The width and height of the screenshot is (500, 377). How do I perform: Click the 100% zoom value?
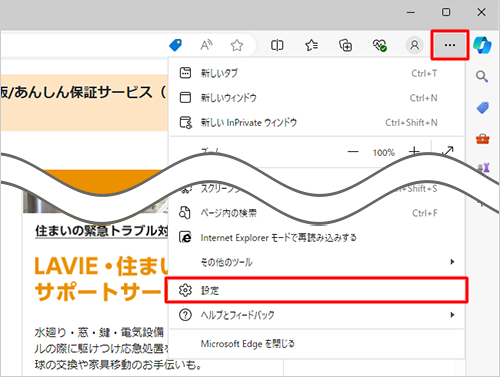click(x=384, y=153)
